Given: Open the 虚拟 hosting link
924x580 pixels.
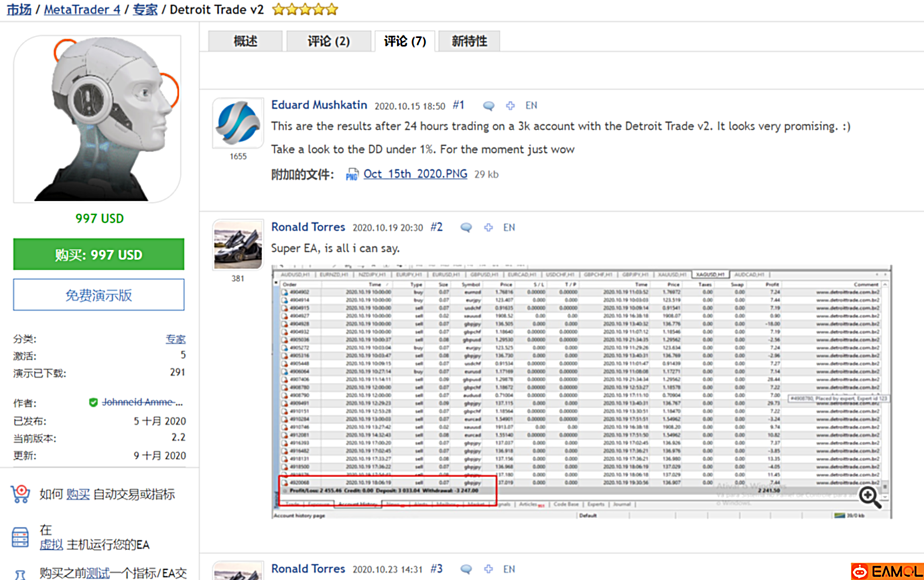Looking at the screenshot, I should coord(51,545).
